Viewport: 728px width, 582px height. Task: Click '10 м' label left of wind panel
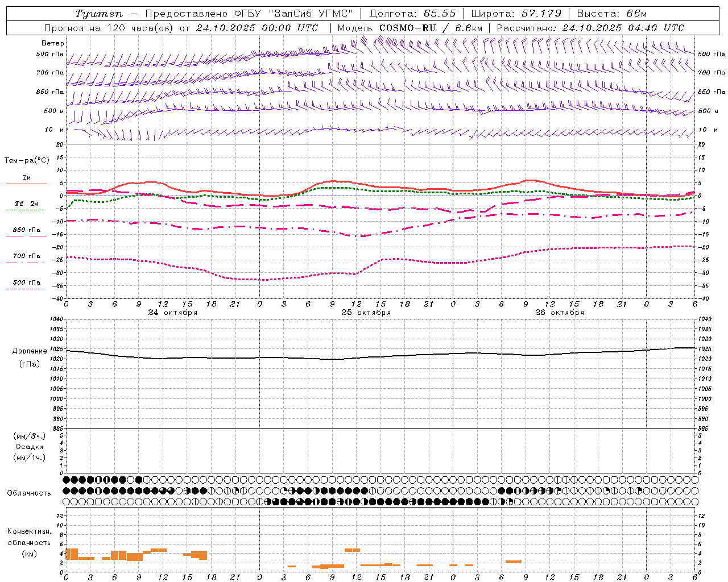tap(54, 130)
